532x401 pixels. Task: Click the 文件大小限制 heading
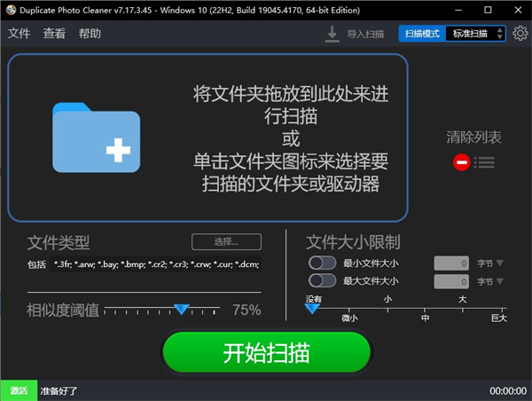[353, 242]
